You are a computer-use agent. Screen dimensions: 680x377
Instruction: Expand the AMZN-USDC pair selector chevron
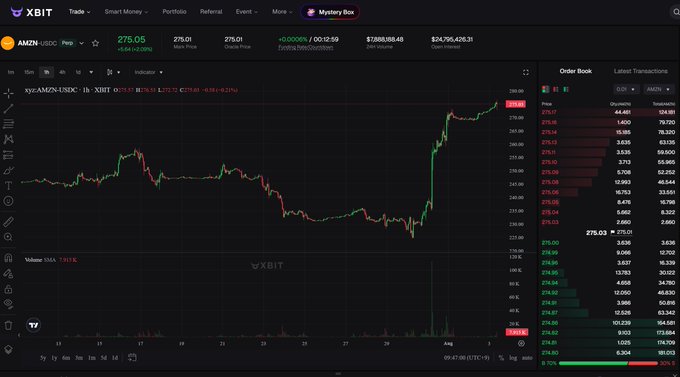pos(82,43)
